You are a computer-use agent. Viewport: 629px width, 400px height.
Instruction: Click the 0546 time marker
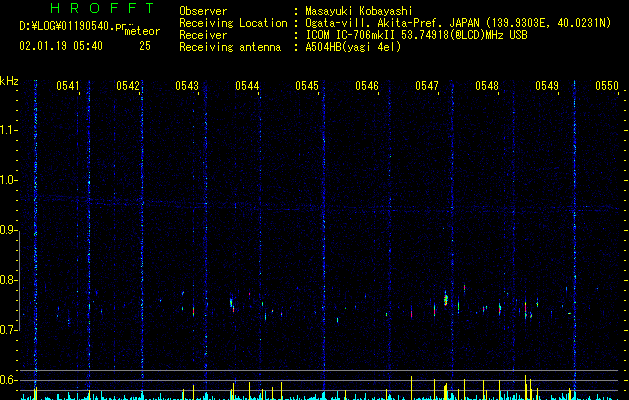(x=367, y=86)
